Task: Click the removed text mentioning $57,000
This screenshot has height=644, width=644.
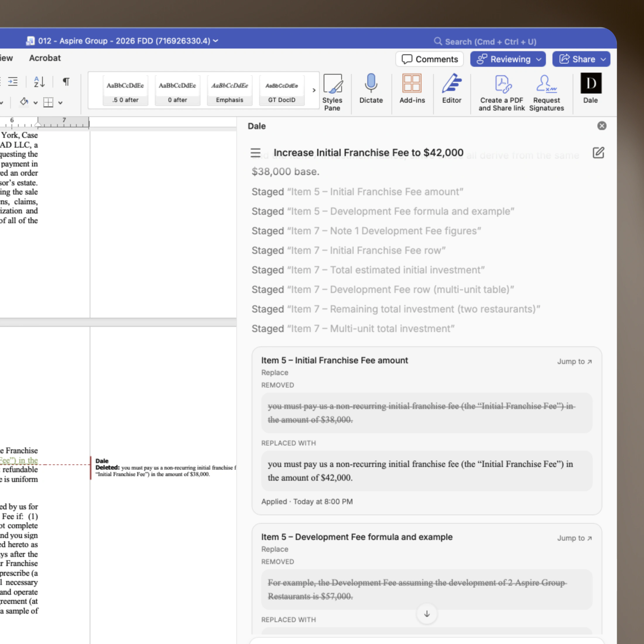Action: (x=427, y=589)
